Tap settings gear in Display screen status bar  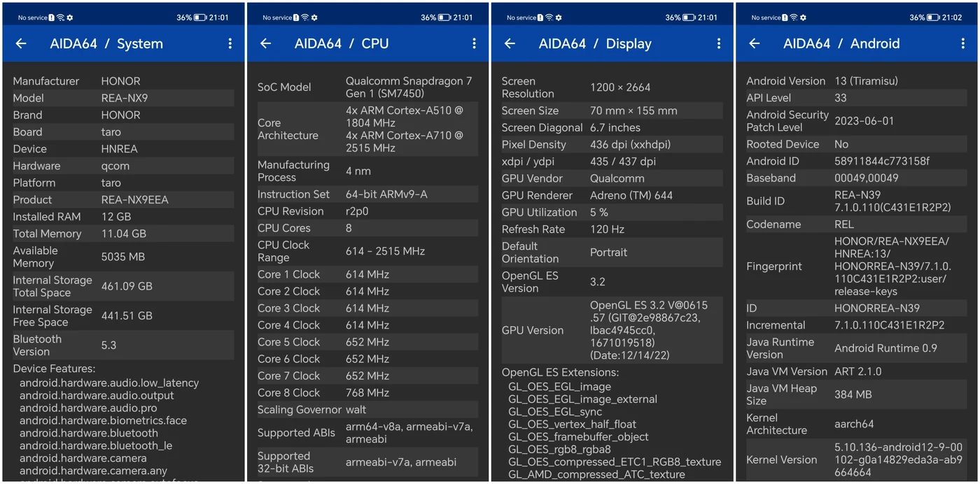tap(558, 17)
